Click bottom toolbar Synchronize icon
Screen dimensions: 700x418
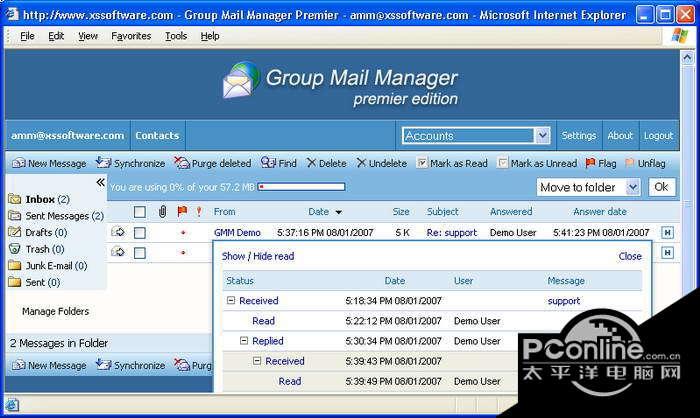(104, 365)
